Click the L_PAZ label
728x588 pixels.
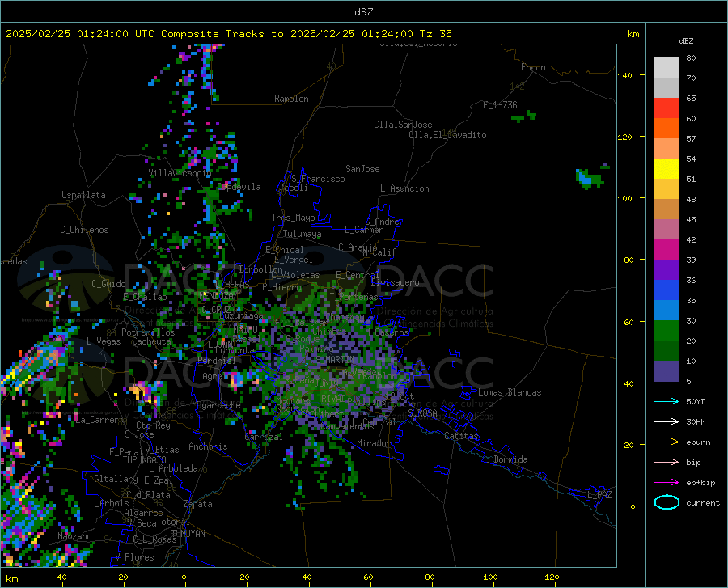coord(599,495)
